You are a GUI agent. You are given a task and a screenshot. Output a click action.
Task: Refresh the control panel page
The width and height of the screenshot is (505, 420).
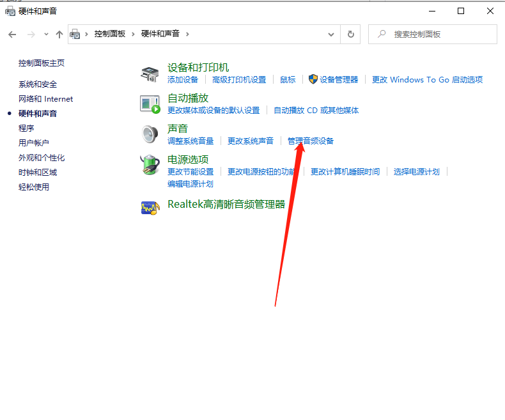tap(350, 34)
